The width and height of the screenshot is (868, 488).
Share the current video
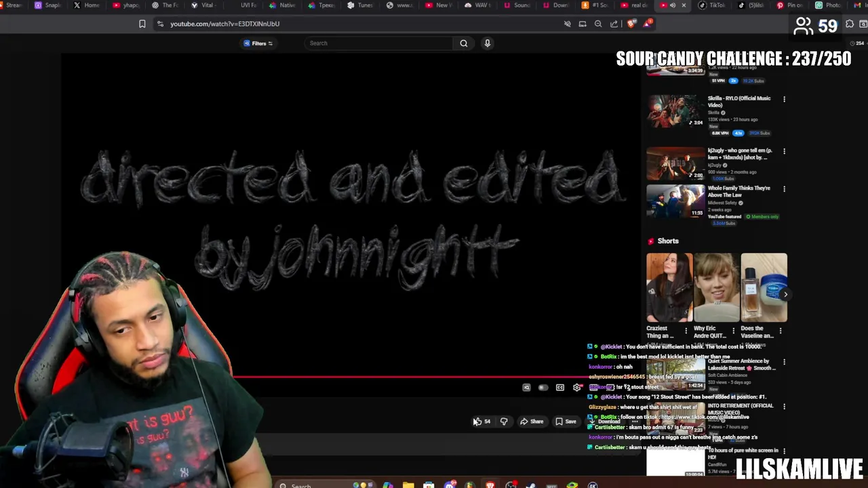(x=532, y=422)
